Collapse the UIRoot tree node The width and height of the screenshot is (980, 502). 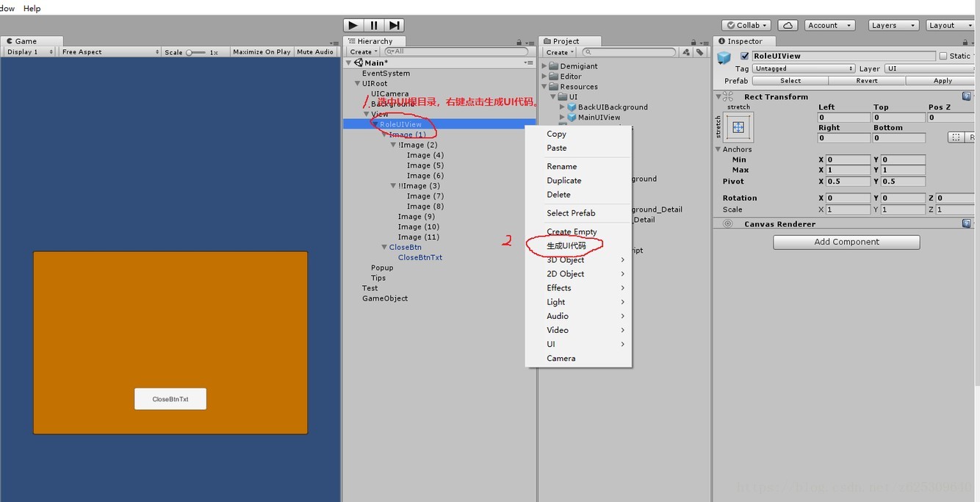(x=357, y=83)
